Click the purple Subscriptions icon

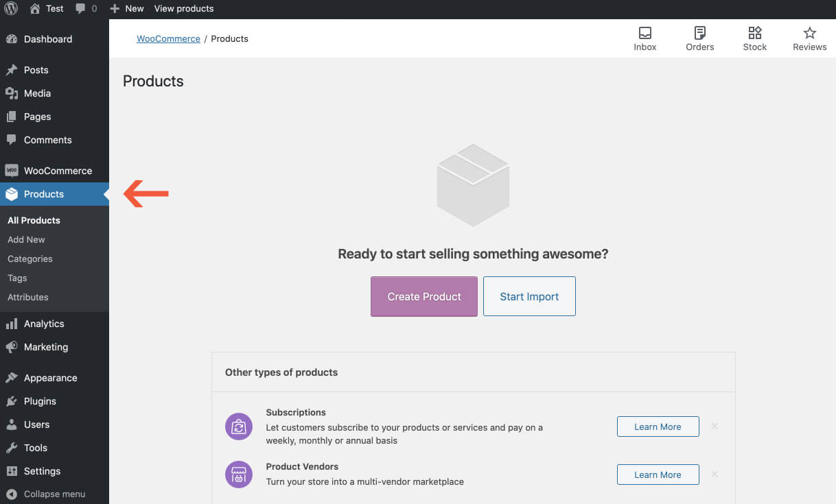point(239,427)
